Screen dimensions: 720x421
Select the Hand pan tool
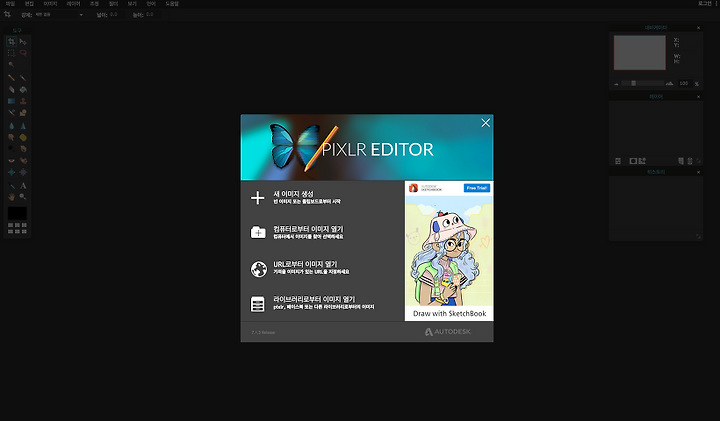pos(11,196)
